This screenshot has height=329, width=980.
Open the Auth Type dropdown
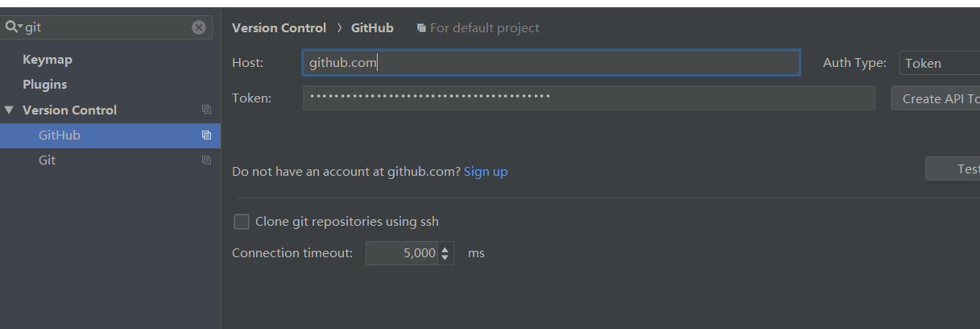click(x=938, y=63)
